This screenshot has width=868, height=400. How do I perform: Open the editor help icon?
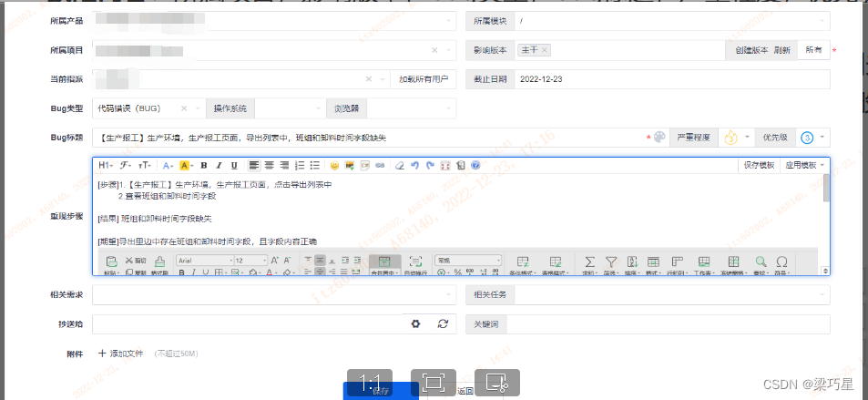(475, 165)
